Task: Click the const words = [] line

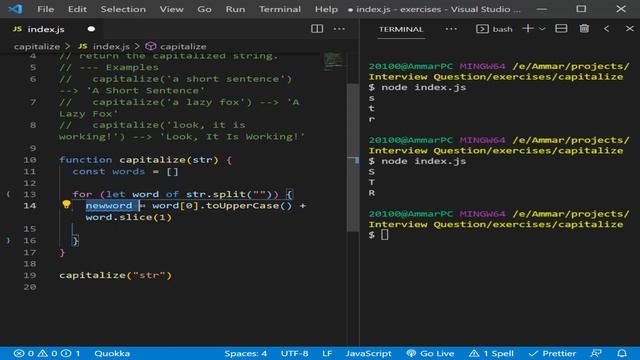Action: (125, 171)
